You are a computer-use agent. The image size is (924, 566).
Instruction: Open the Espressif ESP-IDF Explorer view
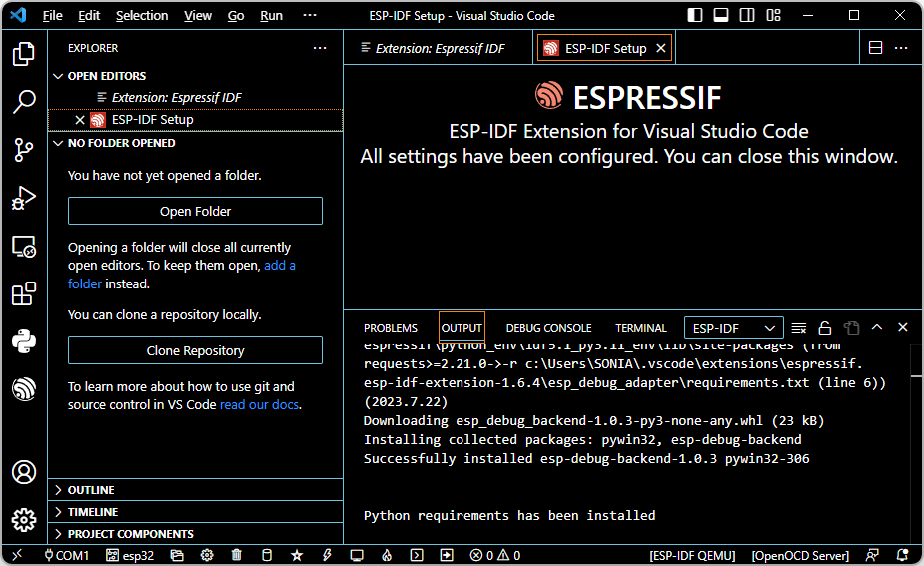pyautogui.click(x=24, y=389)
